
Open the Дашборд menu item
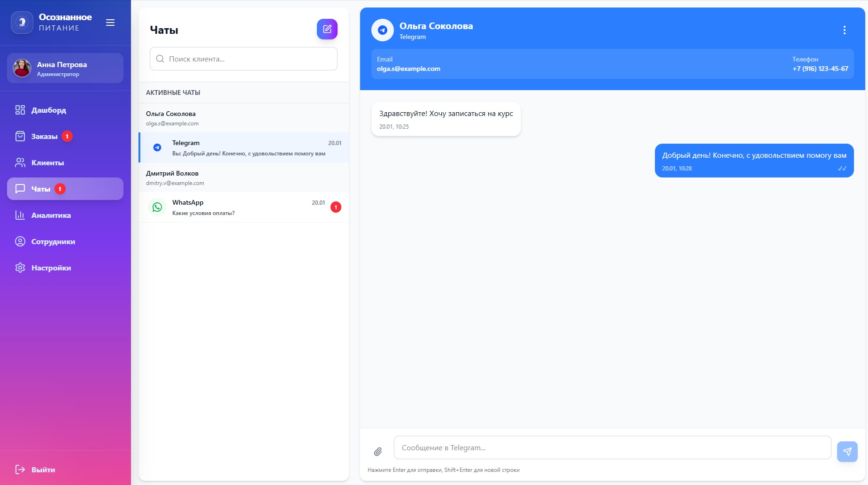coord(48,110)
